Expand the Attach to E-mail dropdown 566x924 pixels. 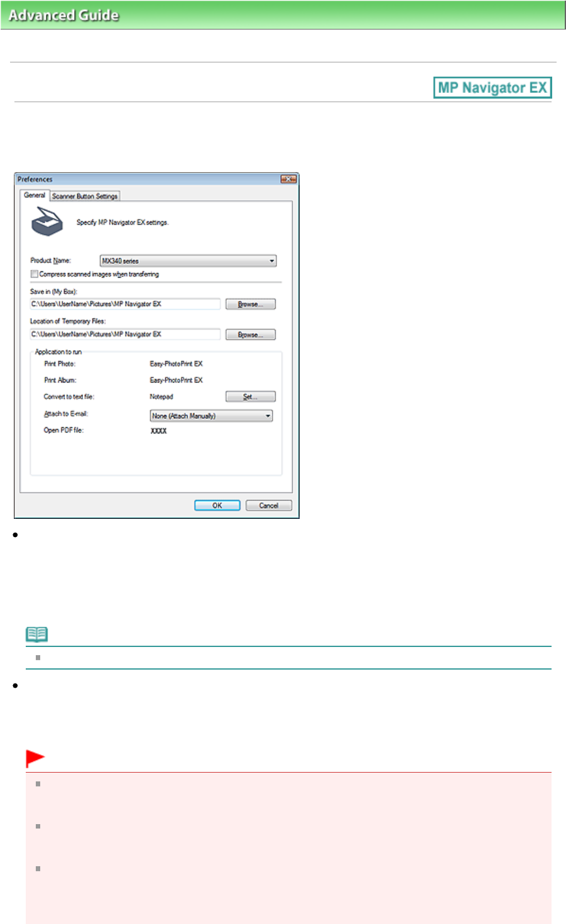coord(211,416)
